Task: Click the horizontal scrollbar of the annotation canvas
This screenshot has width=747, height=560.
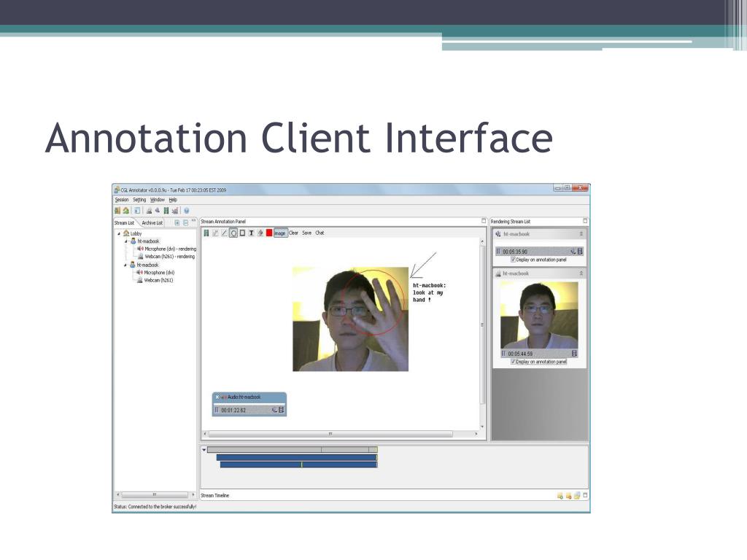Action: (330, 434)
